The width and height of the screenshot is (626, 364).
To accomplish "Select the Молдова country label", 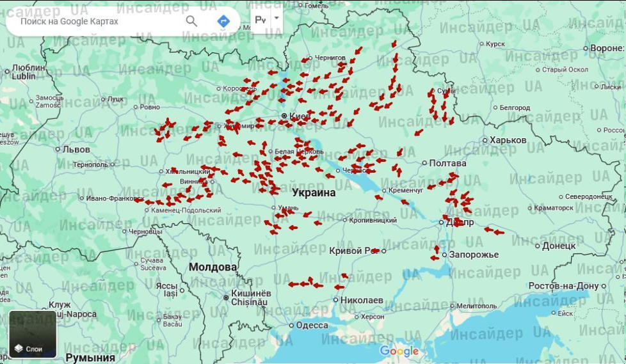I will coord(213,267).
